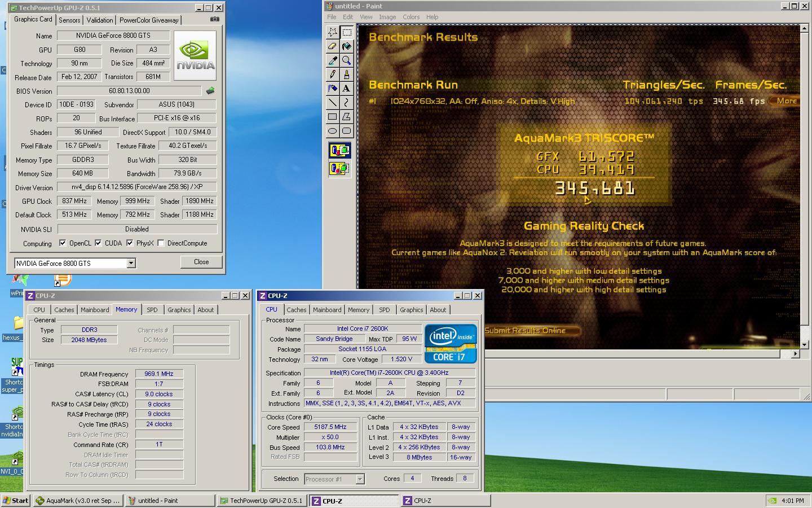Open the Edit menu in Paint
812x508 pixels.
pos(348,17)
